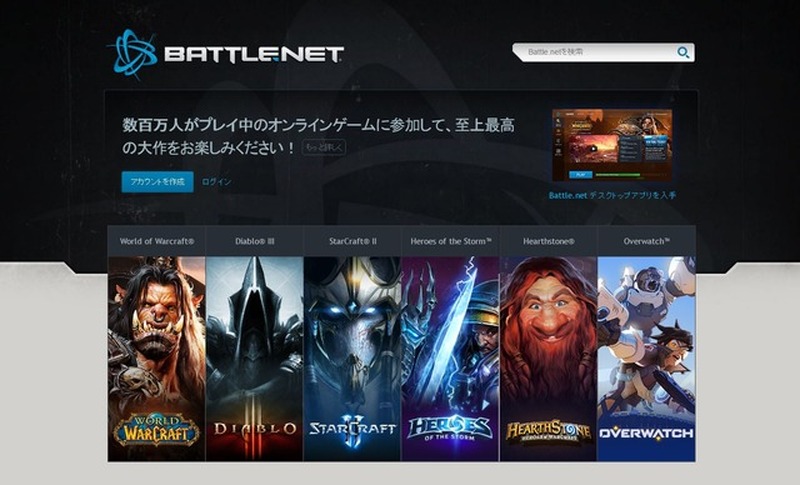Click the Battle.net swirl logo icon
Image resolution: width=800 pixels, height=485 pixels.
(132, 54)
